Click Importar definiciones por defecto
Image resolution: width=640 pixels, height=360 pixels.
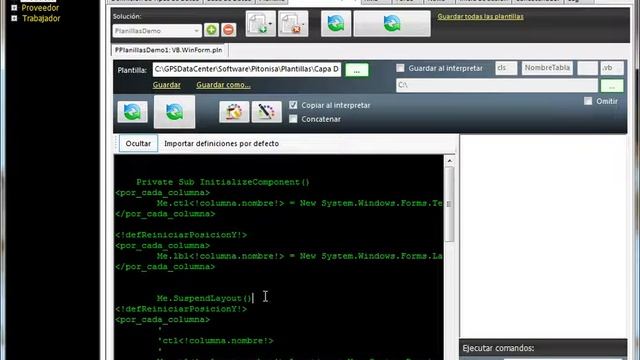[x=222, y=144]
